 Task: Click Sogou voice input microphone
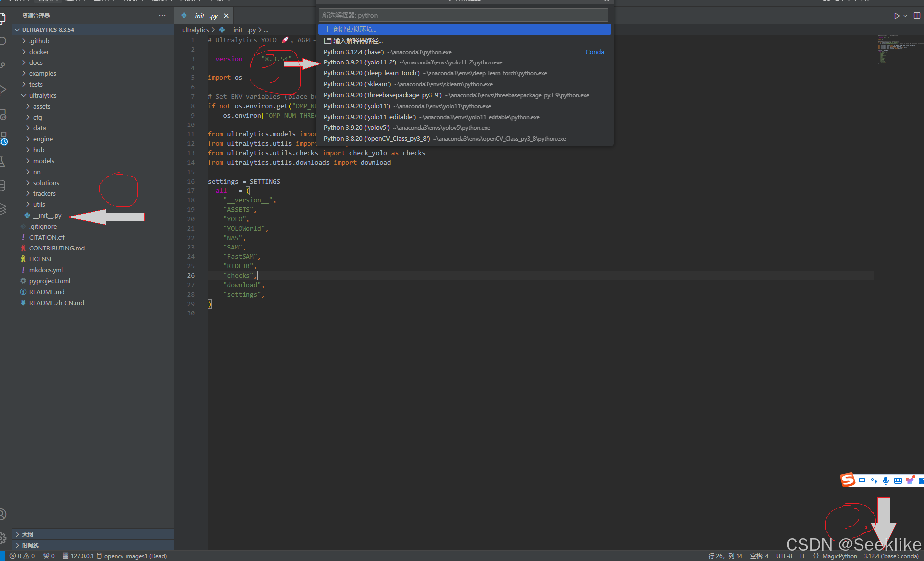coord(886,480)
